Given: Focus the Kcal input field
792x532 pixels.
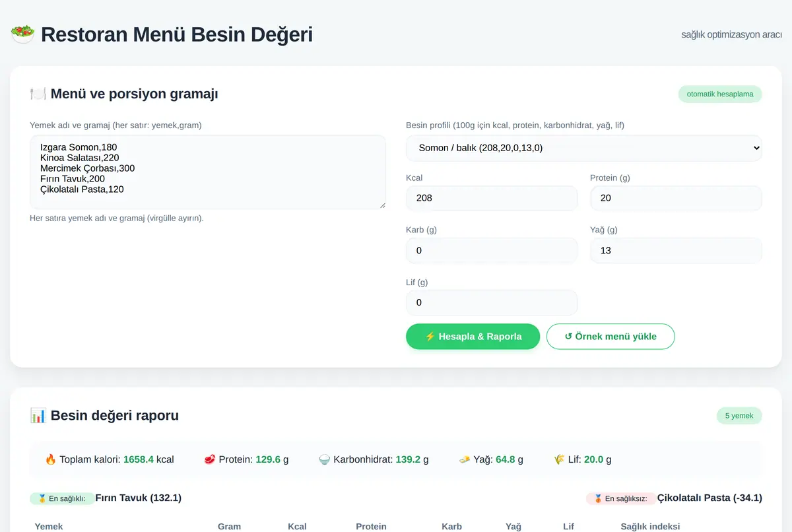Looking at the screenshot, I should click(492, 198).
